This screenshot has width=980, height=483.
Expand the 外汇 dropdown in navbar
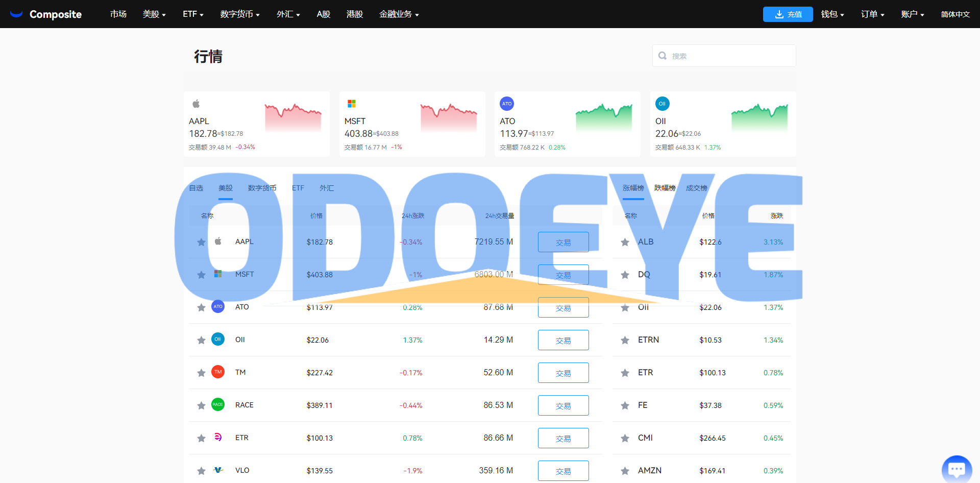click(288, 14)
